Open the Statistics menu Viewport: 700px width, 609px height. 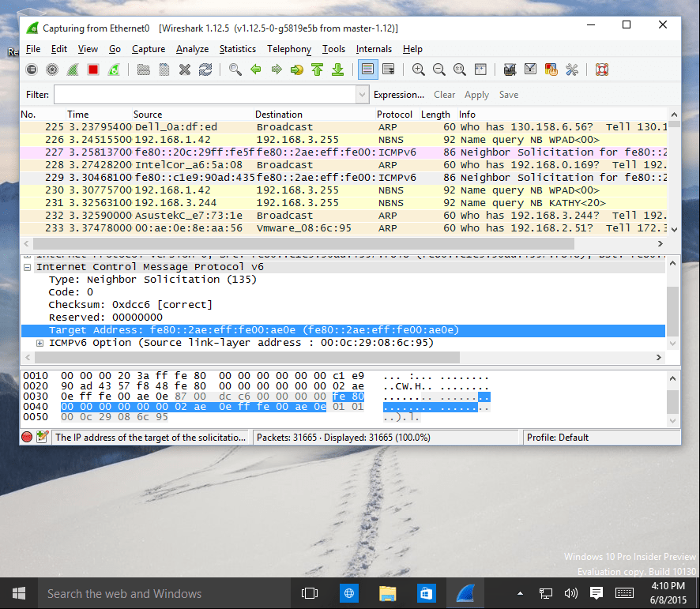coord(237,49)
